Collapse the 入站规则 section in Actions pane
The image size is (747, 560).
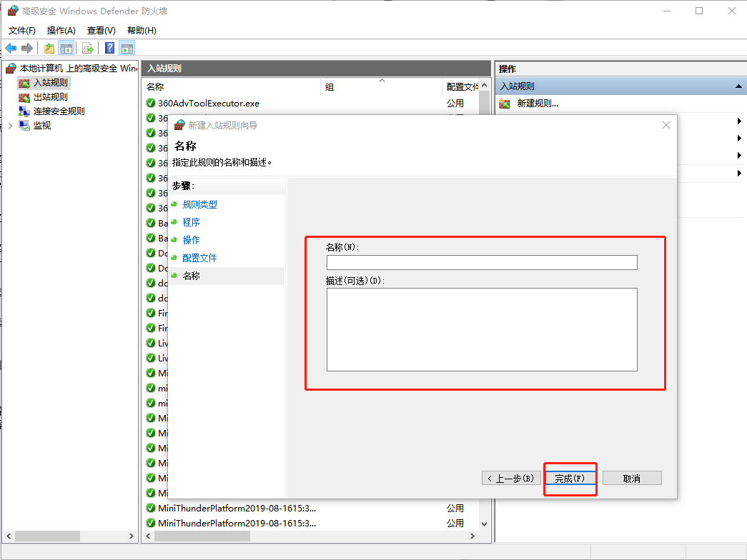coord(738,86)
